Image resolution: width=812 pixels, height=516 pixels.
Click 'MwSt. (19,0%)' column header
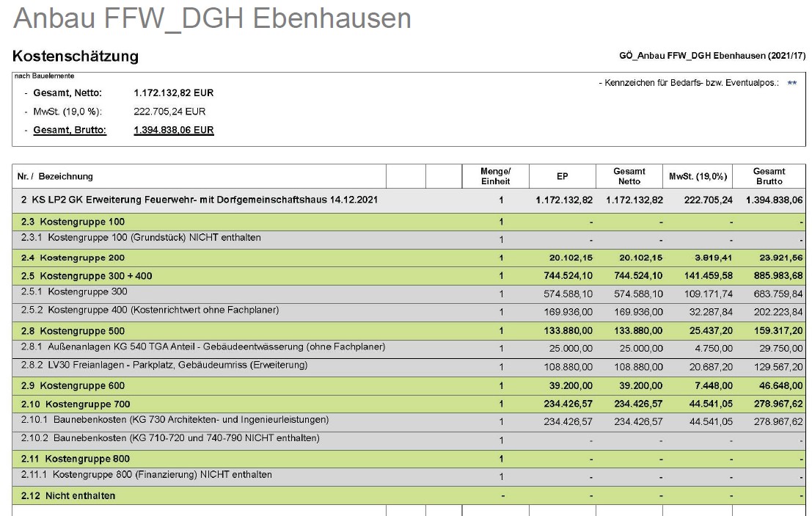pyautogui.click(x=698, y=176)
